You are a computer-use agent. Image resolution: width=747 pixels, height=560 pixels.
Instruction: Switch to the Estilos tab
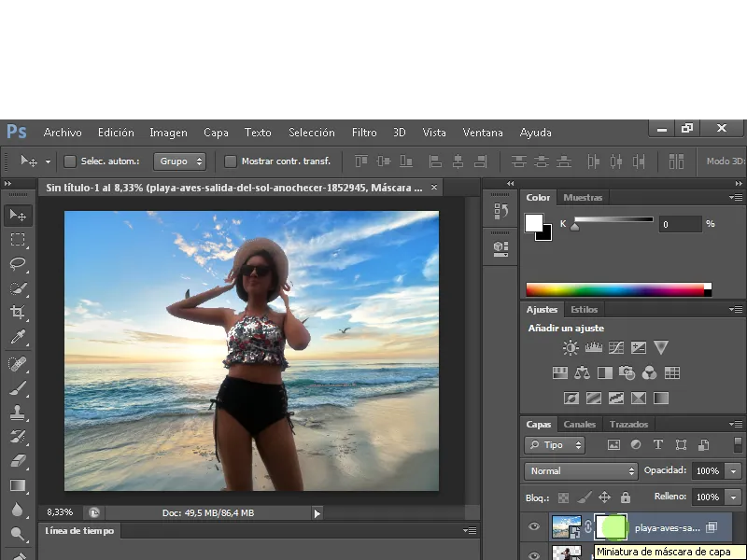(x=585, y=310)
